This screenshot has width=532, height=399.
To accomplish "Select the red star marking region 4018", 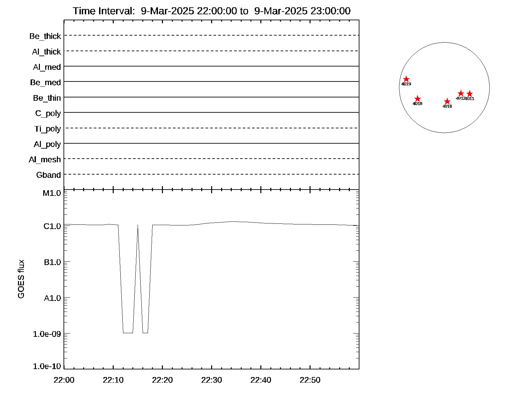I will (x=418, y=99).
